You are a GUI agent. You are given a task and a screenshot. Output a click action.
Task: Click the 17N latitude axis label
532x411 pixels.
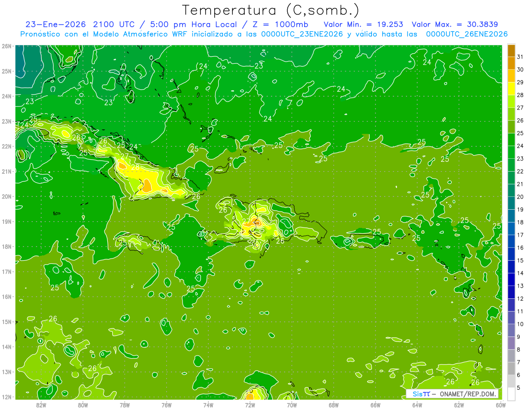(x=7, y=272)
